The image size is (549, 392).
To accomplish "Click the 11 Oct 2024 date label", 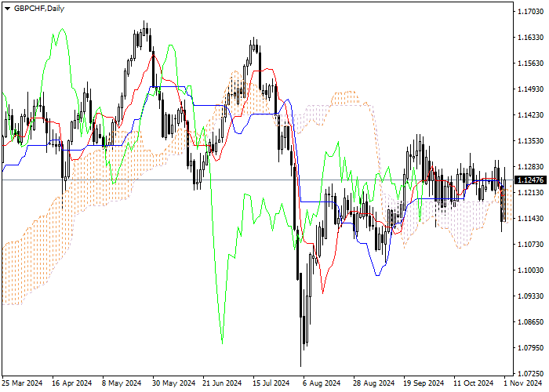I will pos(474,383).
